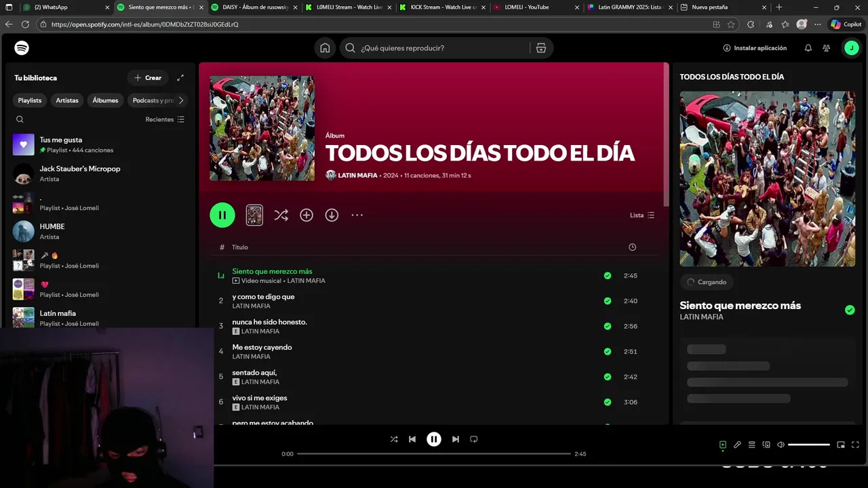Pause playback in the player bar
The height and width of the screenshot is (488, 868).
coord(434,439)
